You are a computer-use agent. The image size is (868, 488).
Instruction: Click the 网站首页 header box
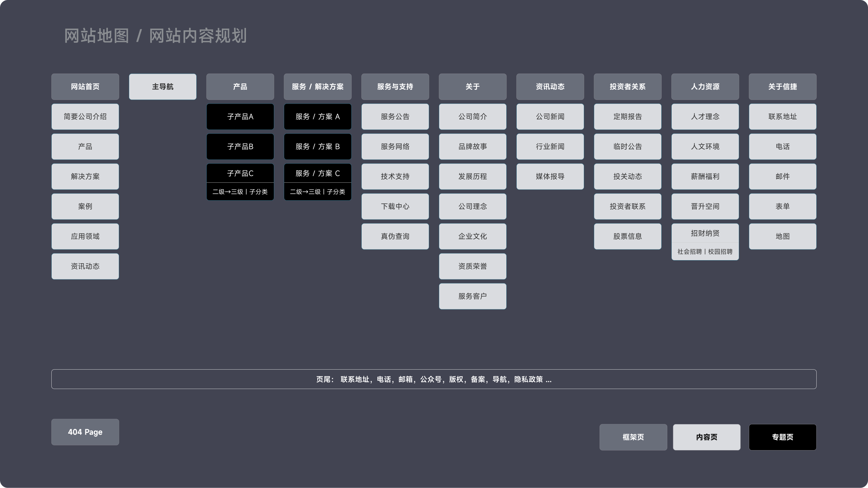[85, 87]
